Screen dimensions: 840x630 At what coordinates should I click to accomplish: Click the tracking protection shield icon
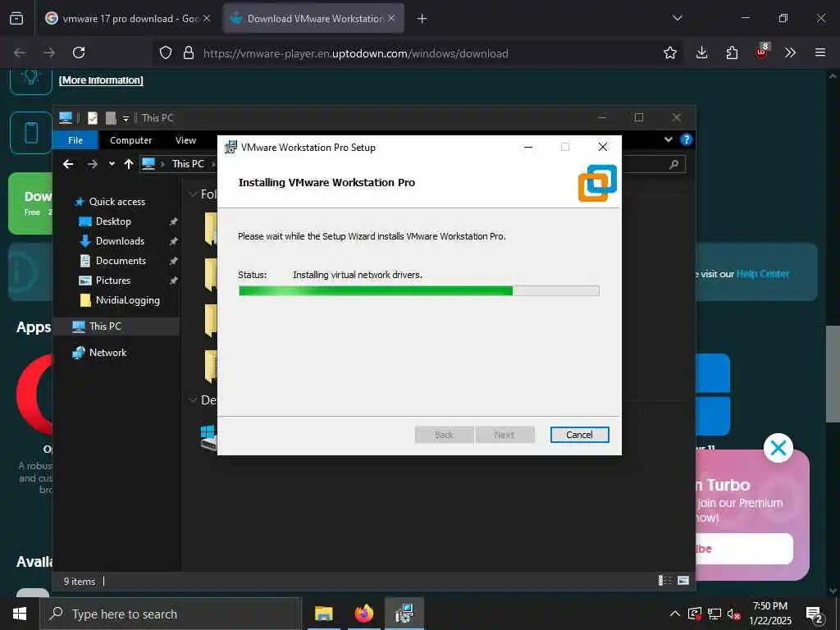pyautogui.click(x=166, y=52)
